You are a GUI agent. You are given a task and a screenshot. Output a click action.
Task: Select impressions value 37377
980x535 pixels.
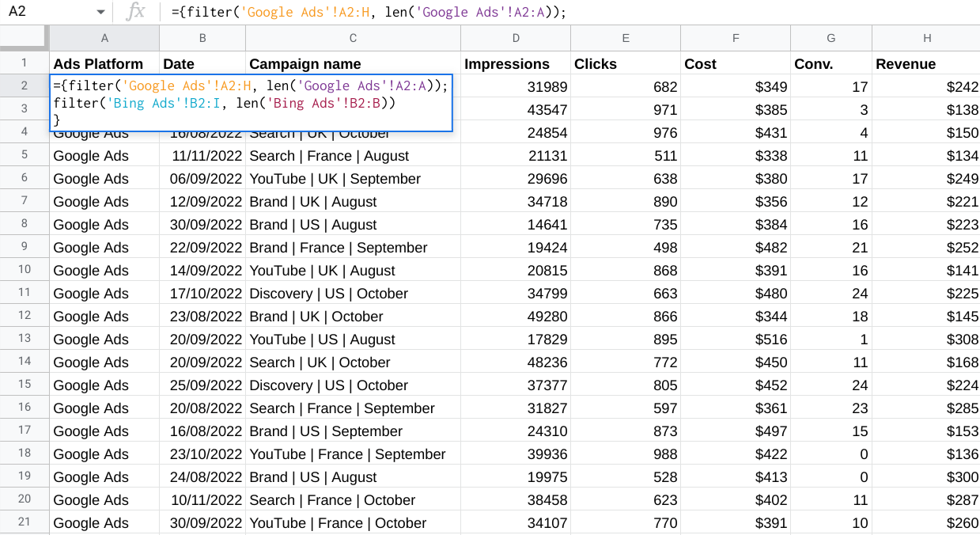516,385
